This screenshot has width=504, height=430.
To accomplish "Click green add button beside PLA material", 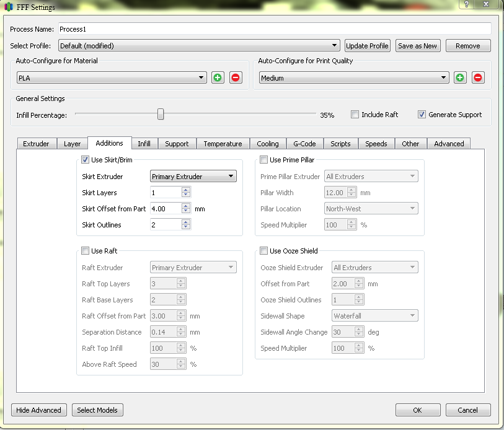I will 218,77.
